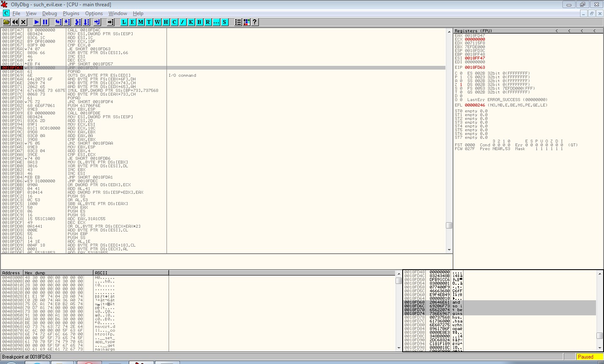Open the File menu
The height and width of the screenshot is (364, 604).
16,13
